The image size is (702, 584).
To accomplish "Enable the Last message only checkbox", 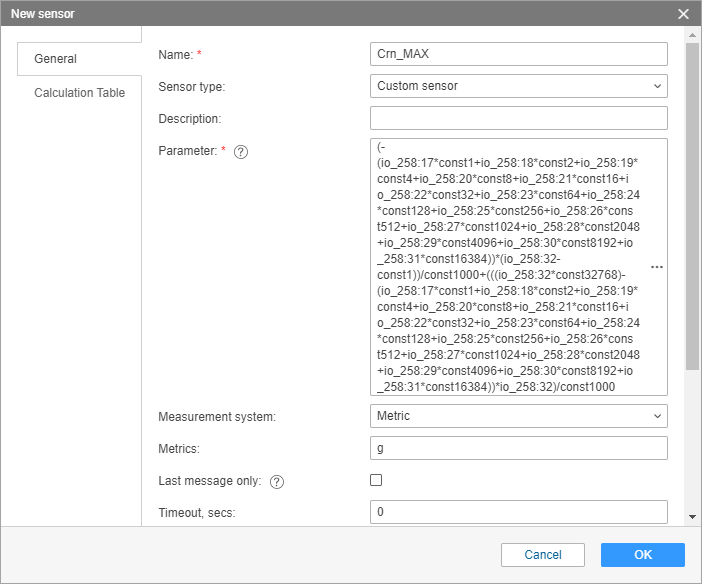I will [376, 480].
